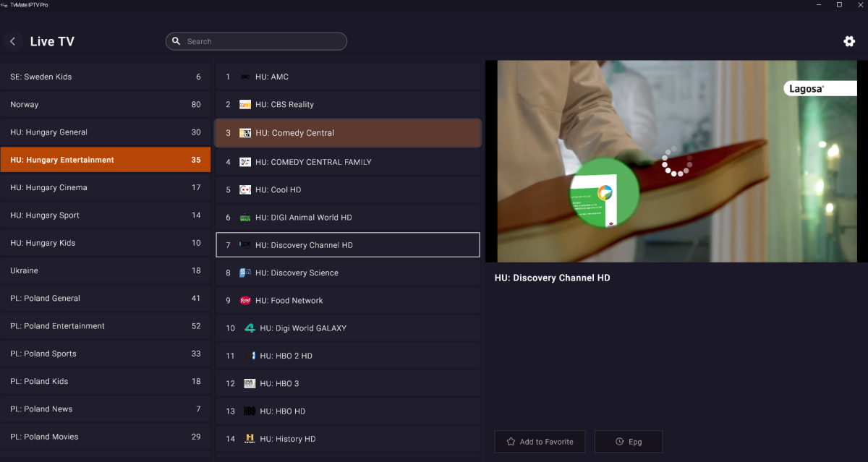Switch to the Norway category
The height and width of the screenshot is (462, 868).
(105, 105)
